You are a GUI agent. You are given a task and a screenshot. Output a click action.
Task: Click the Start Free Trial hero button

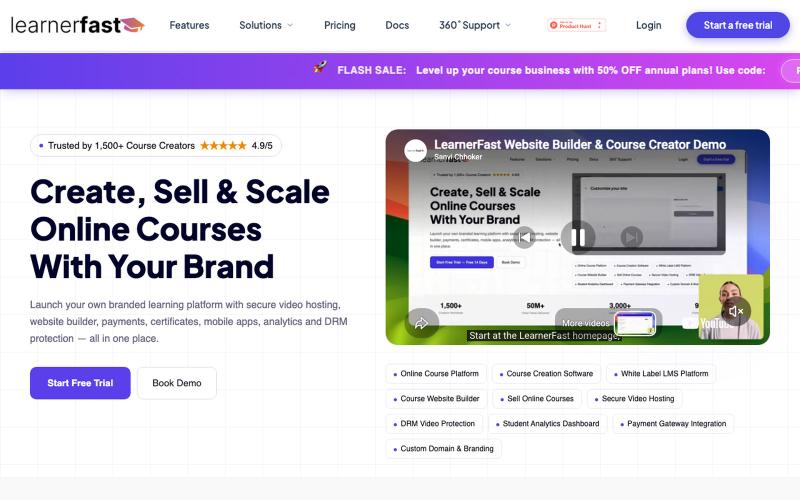point(80,383)
